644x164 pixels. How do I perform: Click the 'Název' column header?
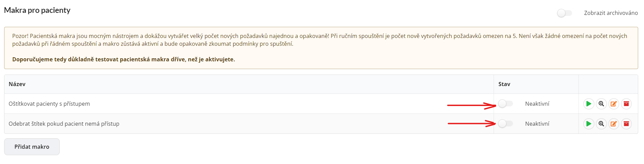[17, 84]
